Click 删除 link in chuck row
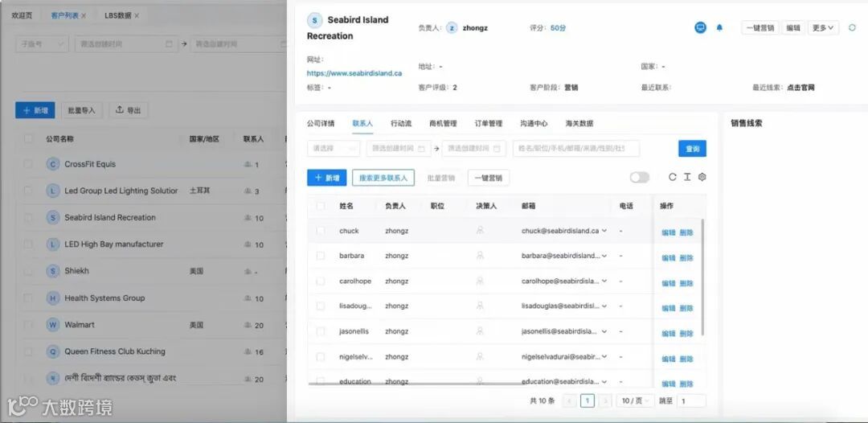The width and height of the screenshot is (868, 423). pos(686,232)
